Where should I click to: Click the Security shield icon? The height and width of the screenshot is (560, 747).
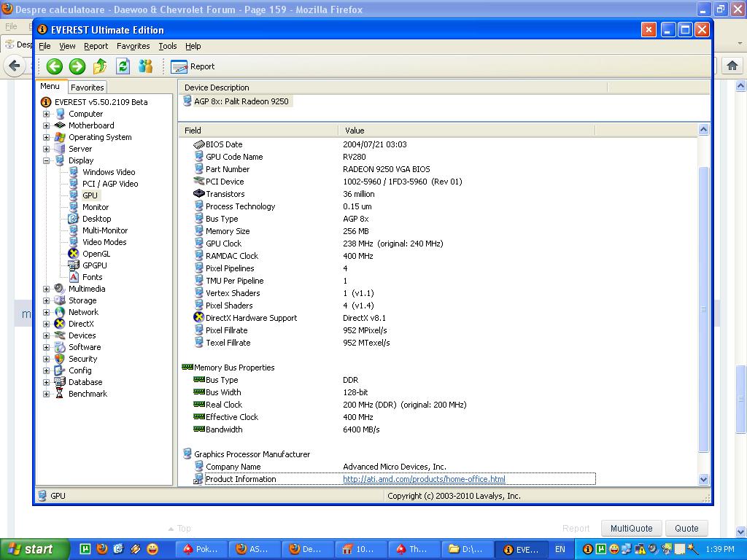point(60,359)
